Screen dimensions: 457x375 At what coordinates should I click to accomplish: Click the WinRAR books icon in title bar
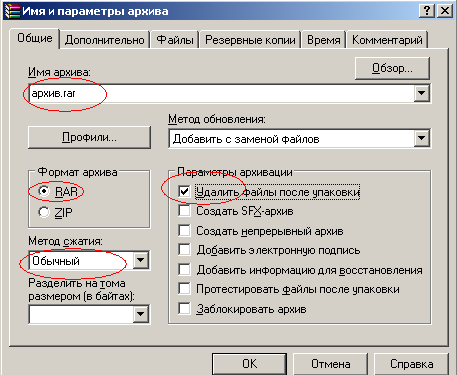pyautogui.click(x=12, y=11)
